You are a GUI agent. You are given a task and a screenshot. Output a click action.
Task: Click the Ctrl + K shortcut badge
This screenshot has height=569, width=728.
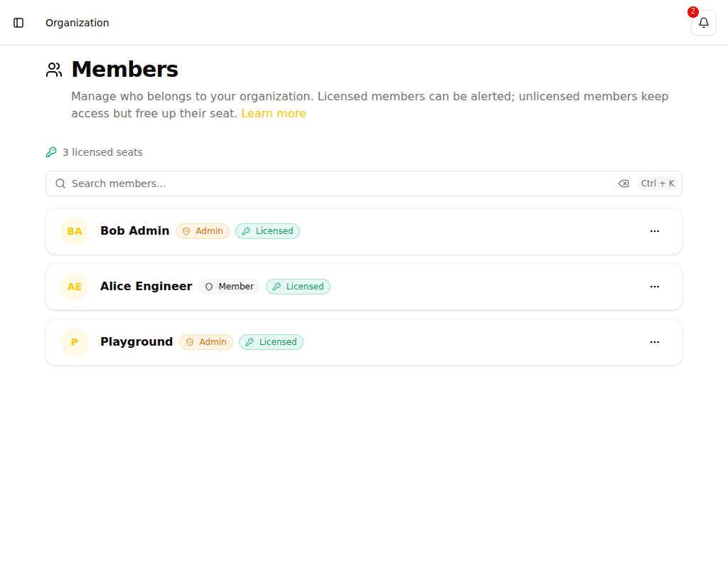(658, 184)
